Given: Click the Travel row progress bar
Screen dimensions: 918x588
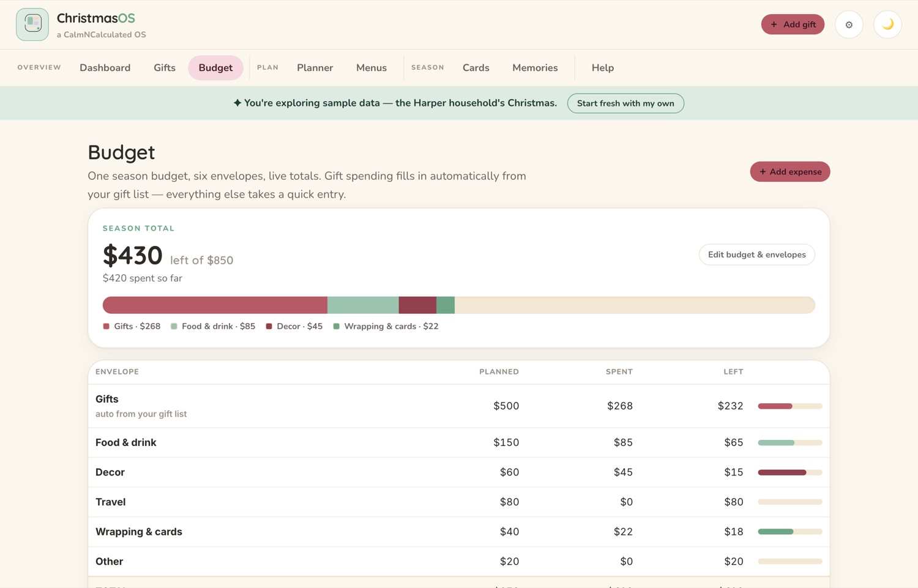Looking at the screenshot, I should (790, 502).
